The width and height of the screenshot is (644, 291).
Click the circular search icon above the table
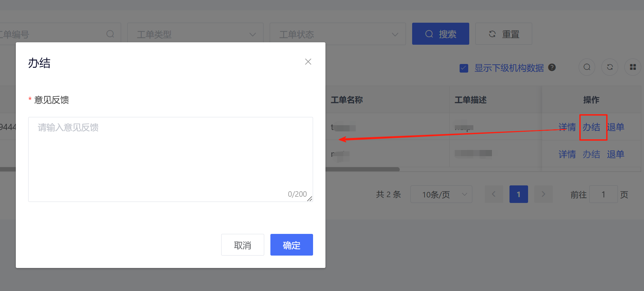[x=587, y=67]
